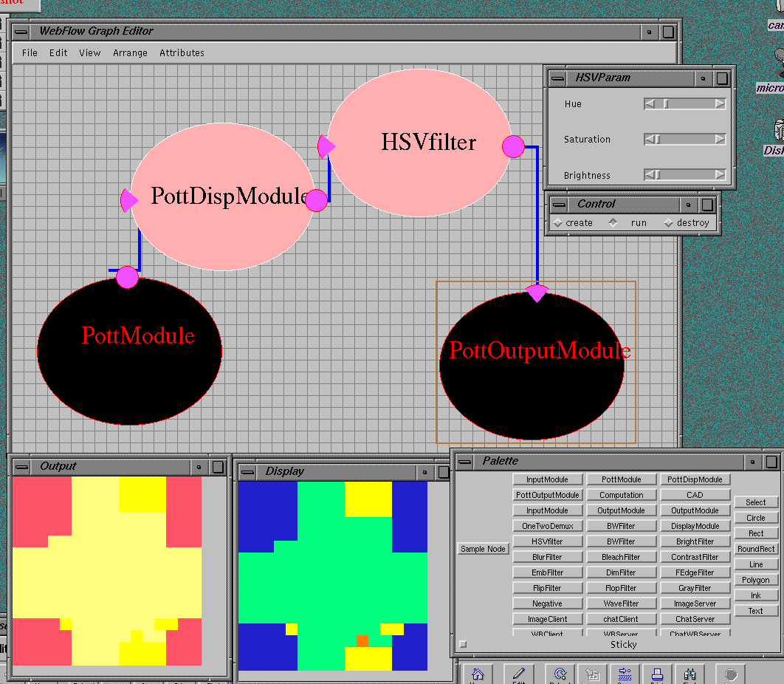Click the Images icon in browser toolbar
Screen dimensions: 784x684
tap(593, 674)
